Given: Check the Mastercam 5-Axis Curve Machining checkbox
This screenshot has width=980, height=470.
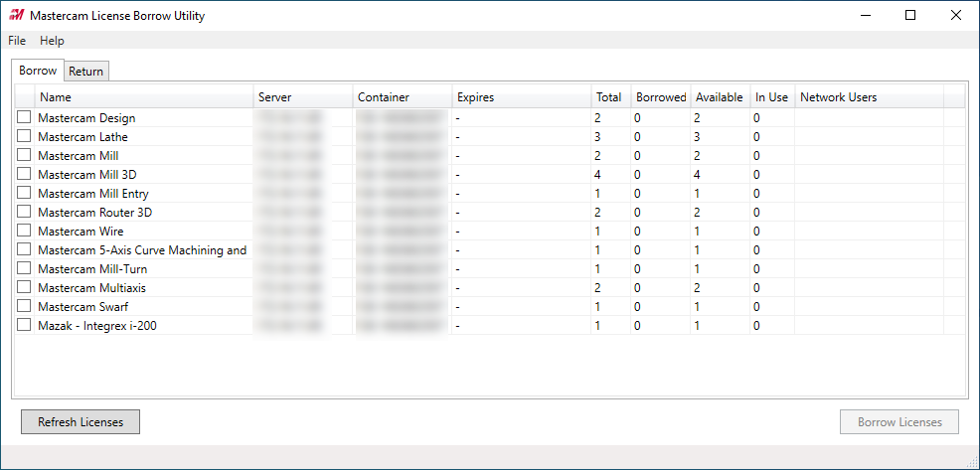Looking at the screenshot, I should (24, 249).
